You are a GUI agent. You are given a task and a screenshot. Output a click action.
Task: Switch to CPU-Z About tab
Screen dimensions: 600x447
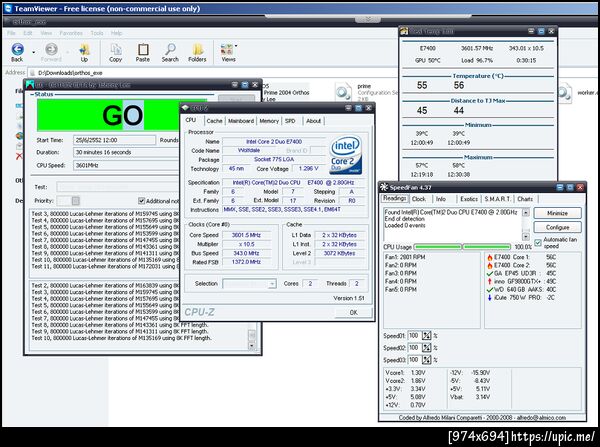point(313,121)
